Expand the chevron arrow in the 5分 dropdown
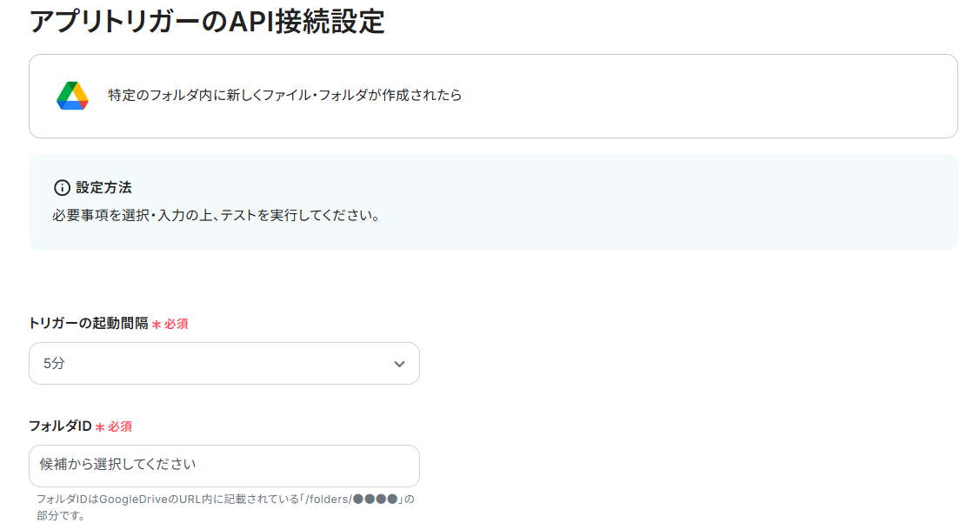 coord(399,364)
